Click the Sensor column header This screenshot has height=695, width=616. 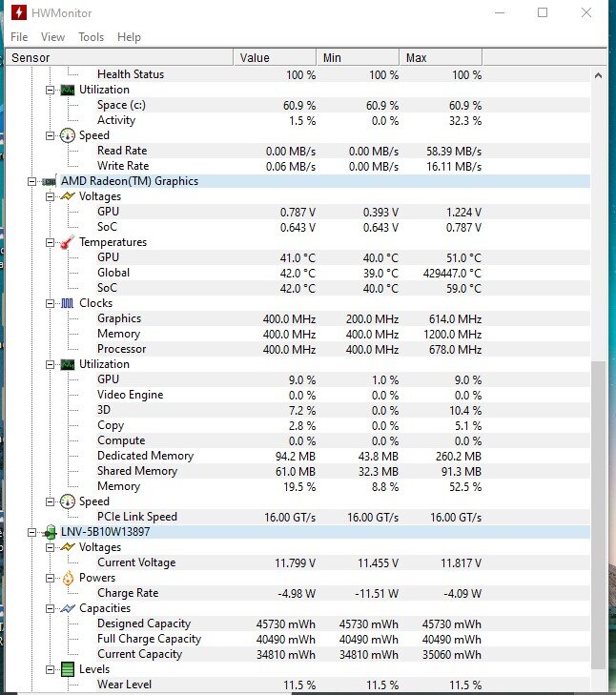(x=119, y=57)
